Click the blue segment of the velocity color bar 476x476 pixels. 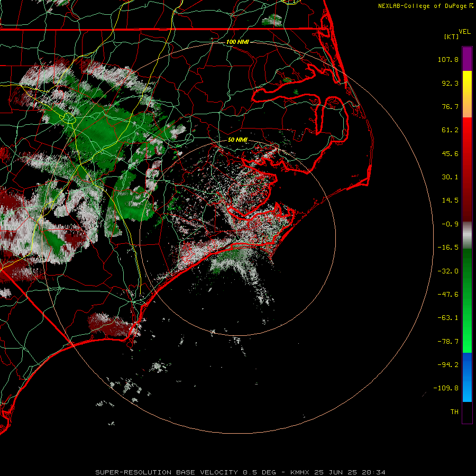(x=467, y=377)
